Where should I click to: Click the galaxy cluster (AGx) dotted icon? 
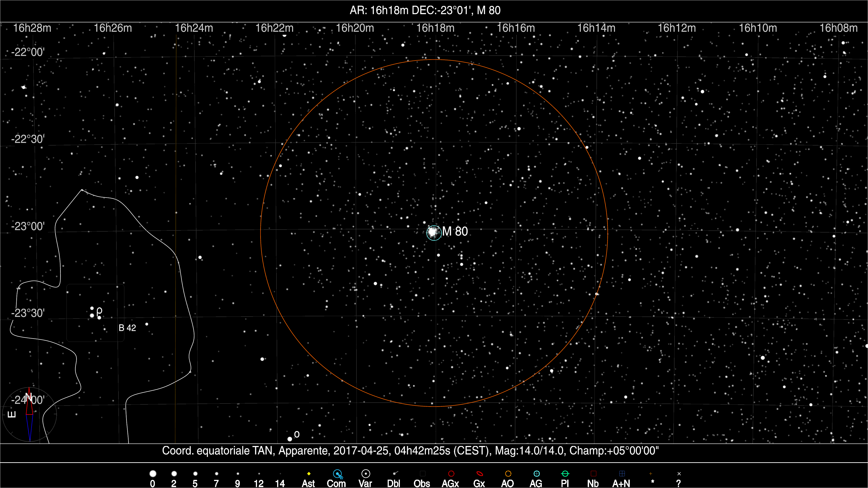[451, 474]
